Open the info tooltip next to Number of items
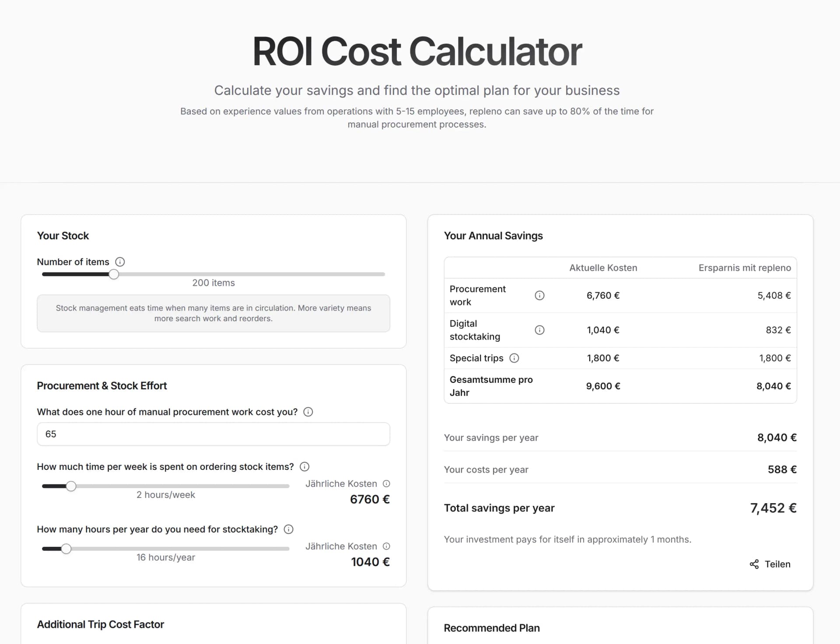This screenshot has height=644, width=840. click(x=120, y=262)
